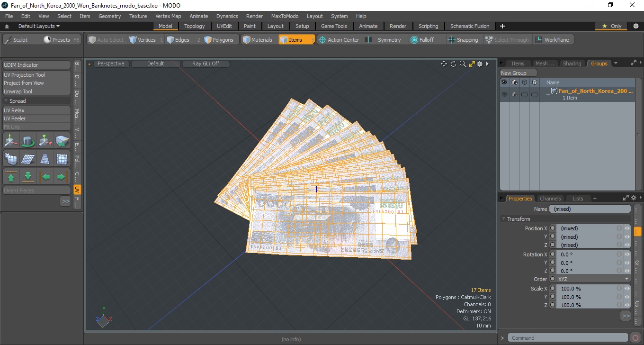Tick the second checkbox in the group row
The height and width of the screenshot is (345, 644).
point(534,94)
